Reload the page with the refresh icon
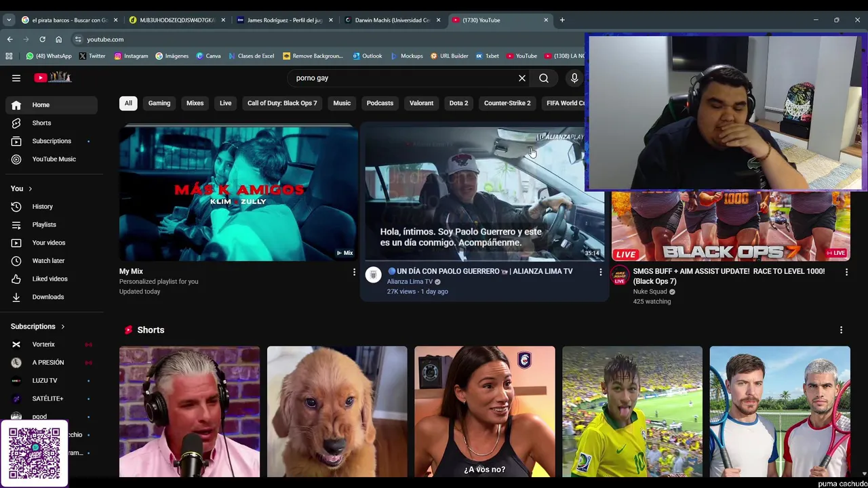Image resolution: width=868 pixels, height=488 pixels. tap(42, 39)
